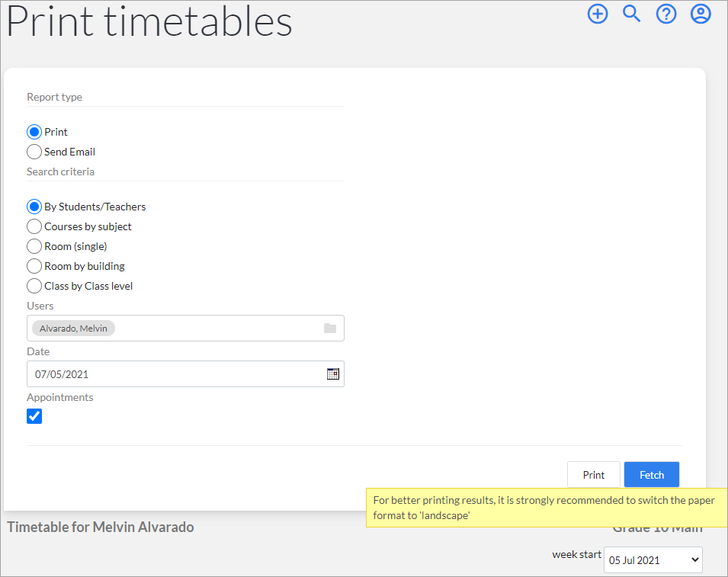
Task: Open the help question mark icon
Action: 665,14
